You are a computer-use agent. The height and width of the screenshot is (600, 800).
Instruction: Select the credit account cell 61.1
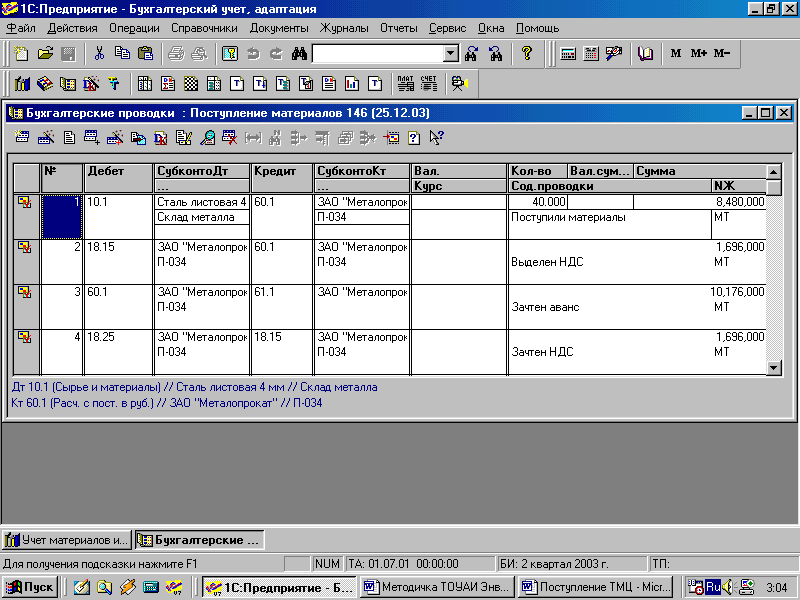(x=282, y=306)
